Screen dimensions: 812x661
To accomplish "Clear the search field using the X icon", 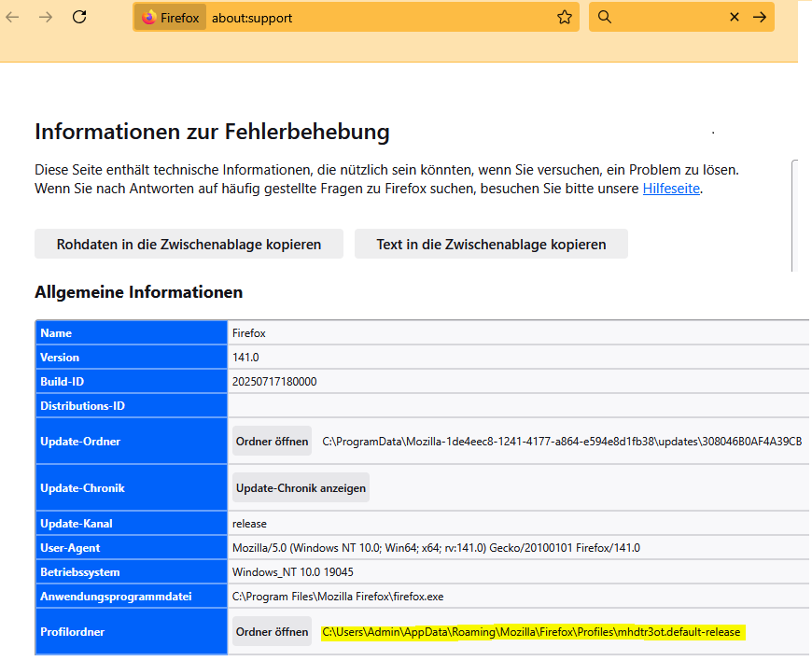I will 734,16.
